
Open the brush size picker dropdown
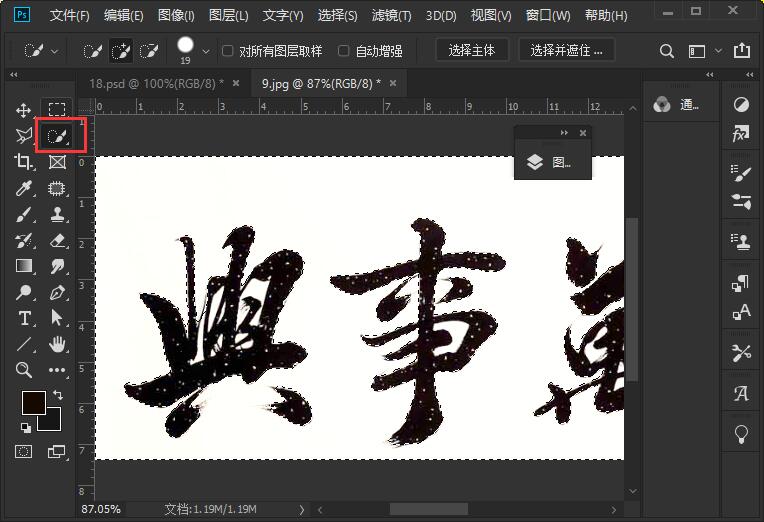pos(206,51)
